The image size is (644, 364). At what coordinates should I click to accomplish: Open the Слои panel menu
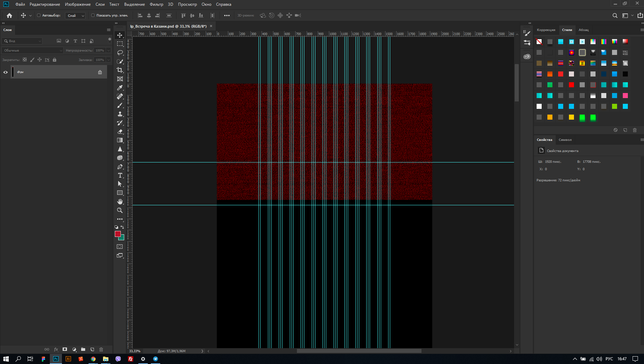click(109, 30)
